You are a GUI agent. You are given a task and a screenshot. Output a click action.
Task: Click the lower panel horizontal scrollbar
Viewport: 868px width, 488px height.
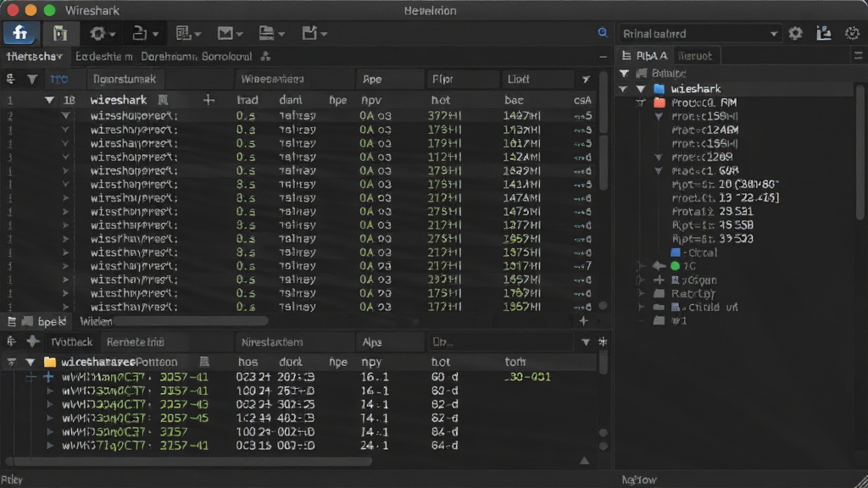[x=188, y=461]
